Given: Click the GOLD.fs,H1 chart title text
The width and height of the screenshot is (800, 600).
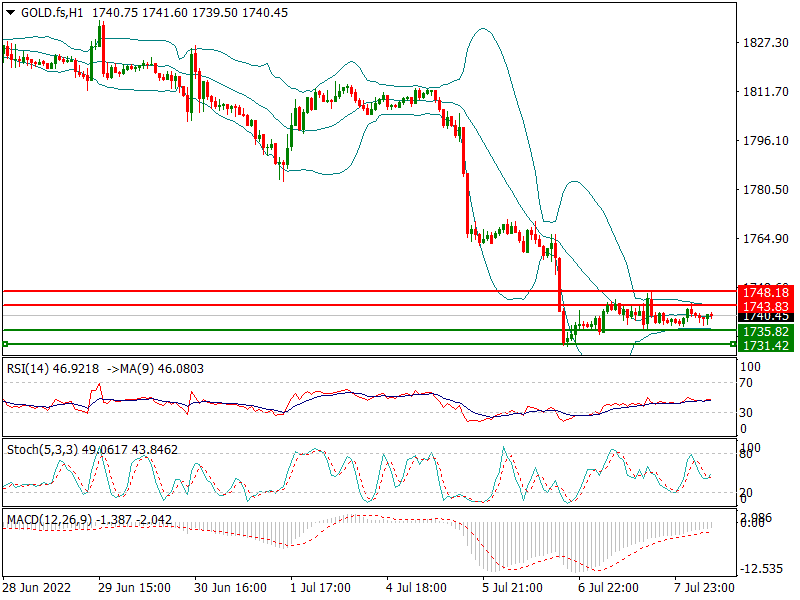Looking at the screenshot, I should point(52,13).
